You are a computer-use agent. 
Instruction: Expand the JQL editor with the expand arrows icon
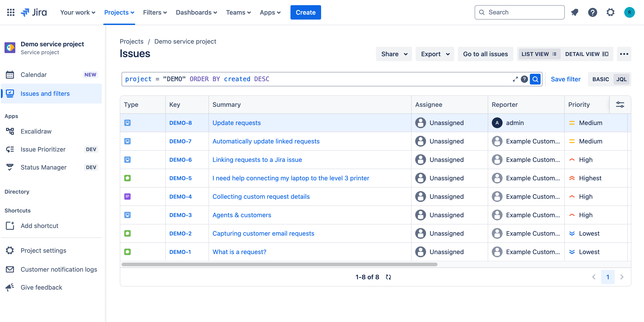click(x=515, y=79)
